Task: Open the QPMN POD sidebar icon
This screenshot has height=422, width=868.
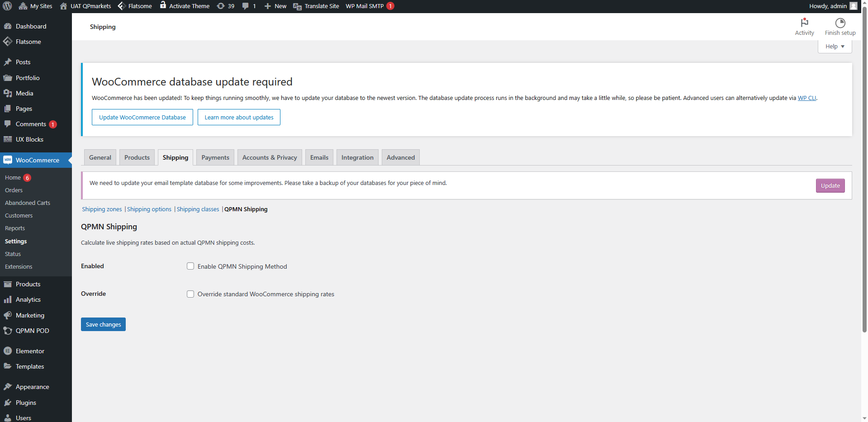Action: pyautogui.click(x=8, y=331)
